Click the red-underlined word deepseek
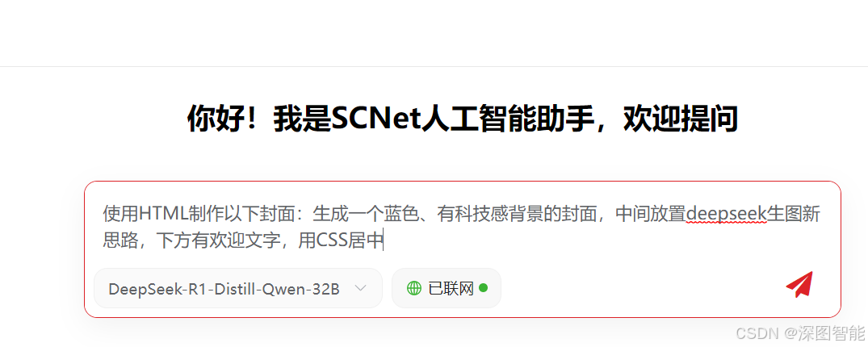Viewport: 868px width, 347px height. [x=726, y=213]
